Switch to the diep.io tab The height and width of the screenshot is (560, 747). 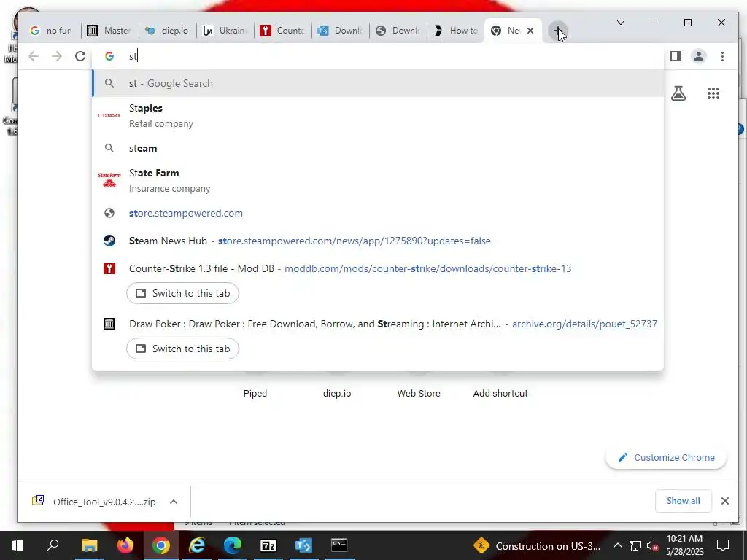(167, 31)
